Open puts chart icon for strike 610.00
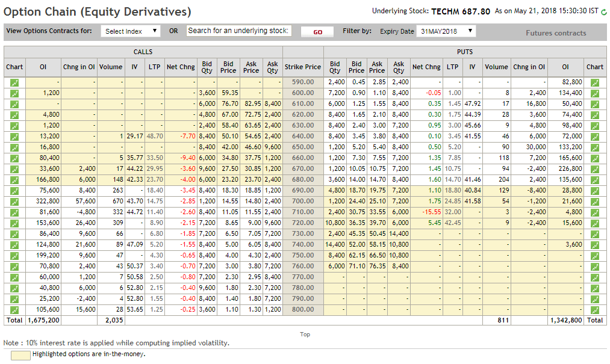 point(595,104)
